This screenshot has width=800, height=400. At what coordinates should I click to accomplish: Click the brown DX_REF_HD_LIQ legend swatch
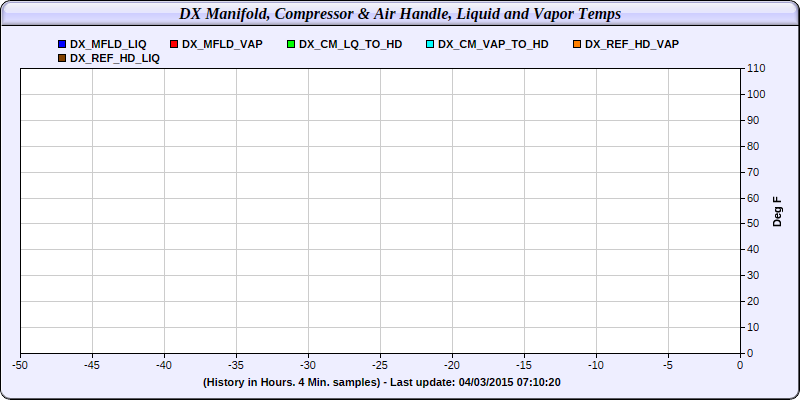point(62,59)
